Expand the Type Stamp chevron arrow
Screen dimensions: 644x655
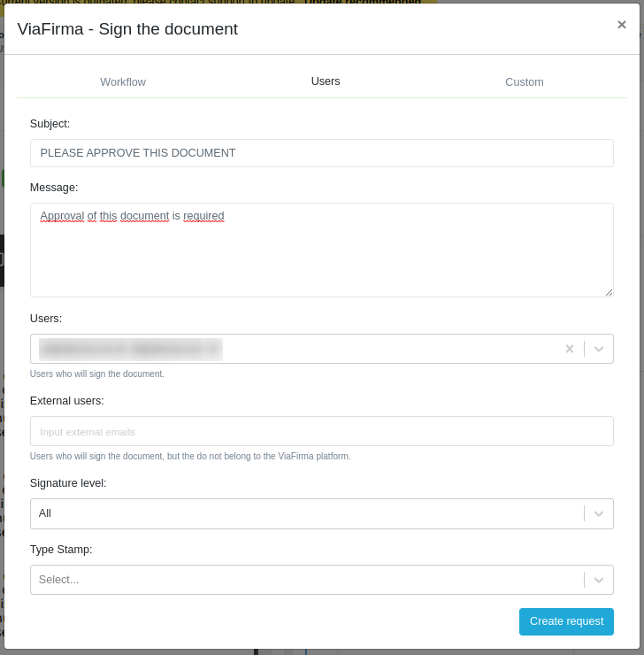tap(599, 580)
